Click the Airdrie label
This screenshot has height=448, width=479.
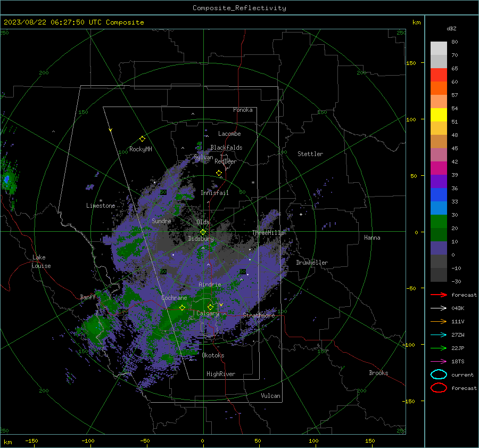coord(210,284)
